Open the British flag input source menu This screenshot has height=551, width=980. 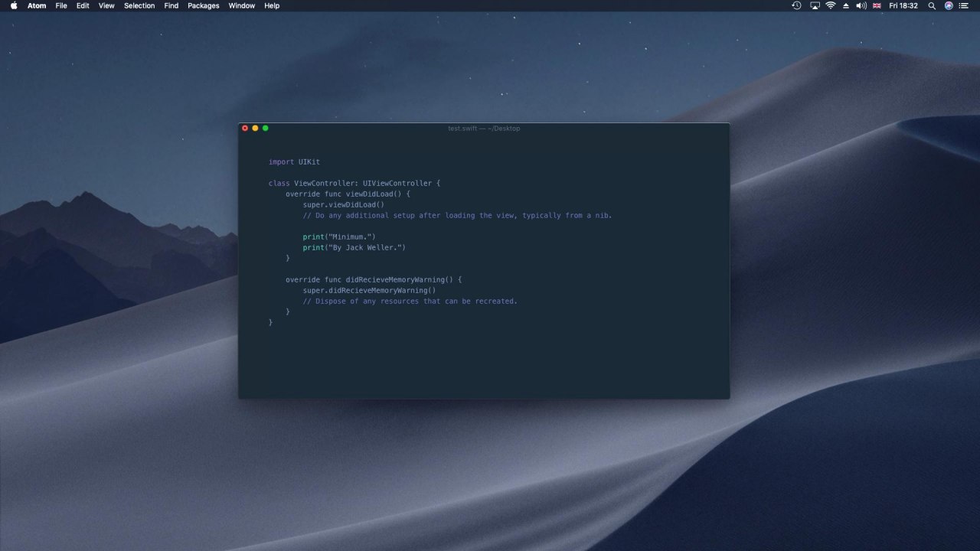pyautogui.click(x=877, y=5)
